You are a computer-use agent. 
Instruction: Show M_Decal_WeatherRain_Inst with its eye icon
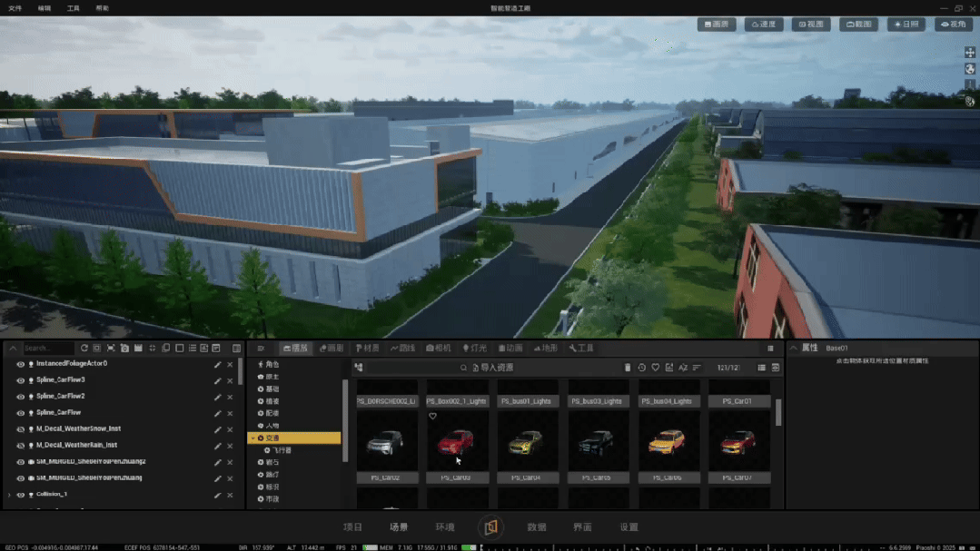(21, 446)
